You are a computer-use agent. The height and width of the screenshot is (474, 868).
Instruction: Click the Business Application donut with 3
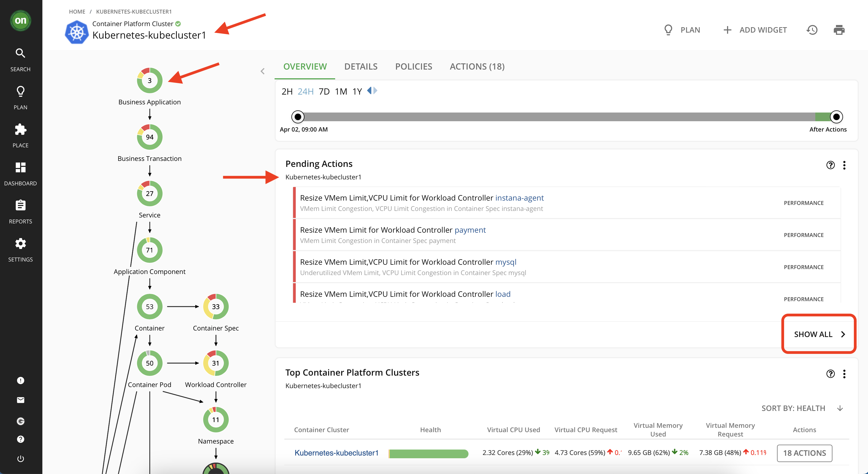(150, 80)
